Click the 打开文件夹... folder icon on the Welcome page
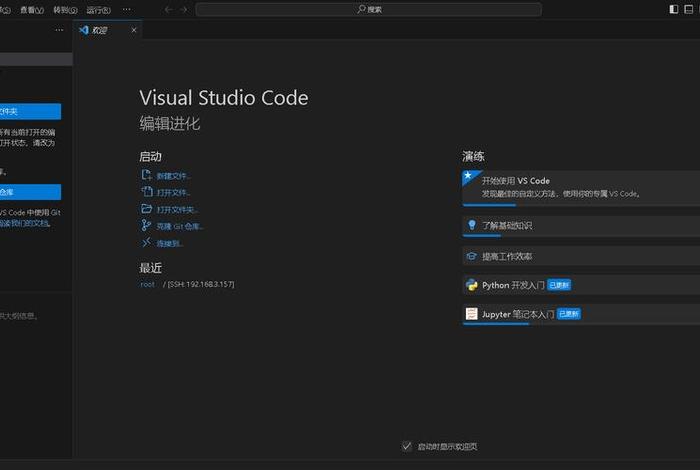This screenshot has height=470, width=700. [x=146, y=208]
